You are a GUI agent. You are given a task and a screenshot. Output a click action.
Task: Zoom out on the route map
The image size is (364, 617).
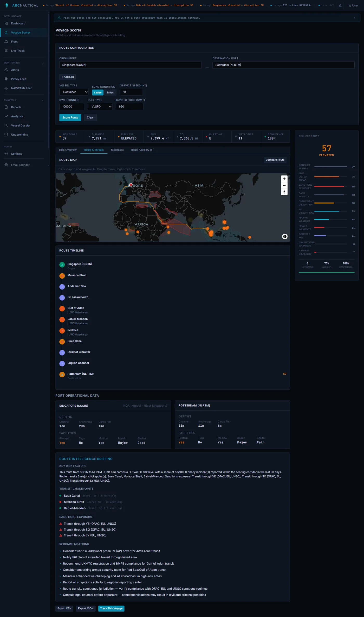tap(284, 185)
